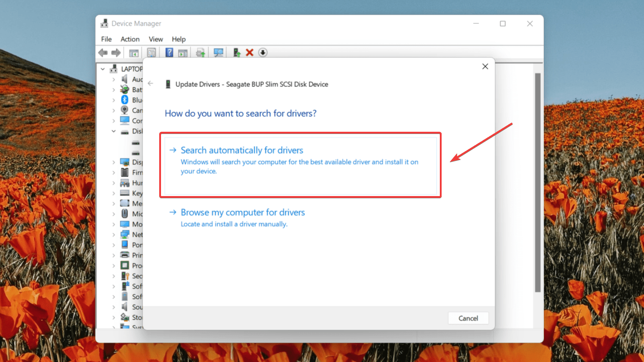
Task: Click the blue Help question-mark toolbar icon
Action: coord(169,53)
